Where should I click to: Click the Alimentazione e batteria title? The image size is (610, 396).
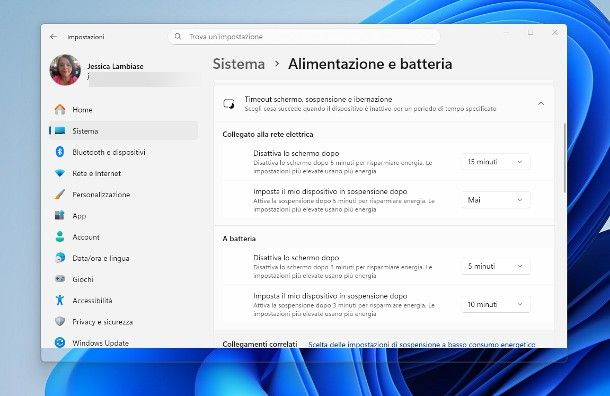(x=370, y=64)
